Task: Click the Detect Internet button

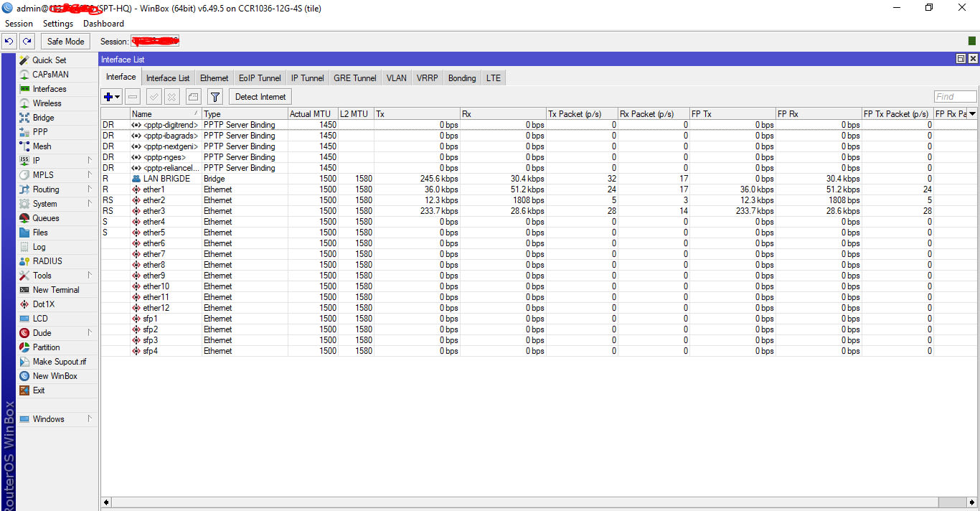Action: point(260,97)
